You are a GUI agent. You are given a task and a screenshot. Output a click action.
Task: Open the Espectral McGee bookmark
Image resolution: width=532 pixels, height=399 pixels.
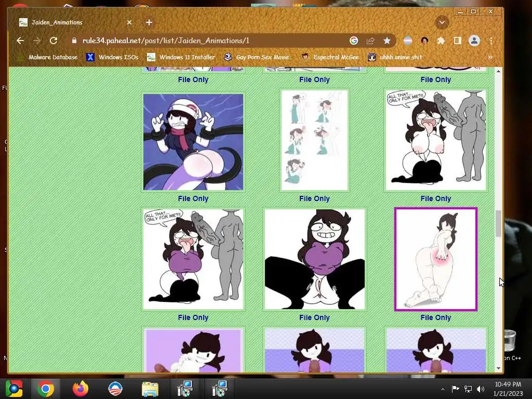click(330, 57)
